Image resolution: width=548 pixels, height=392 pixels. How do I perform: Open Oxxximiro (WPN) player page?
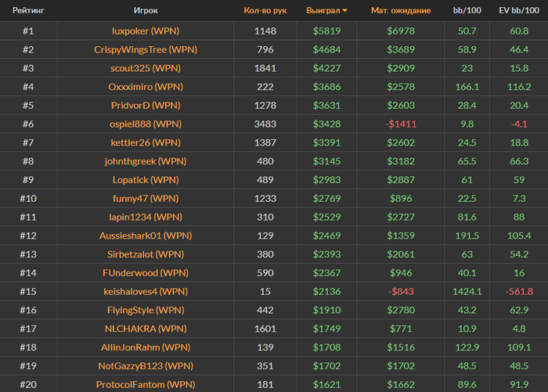pos(145,87)
